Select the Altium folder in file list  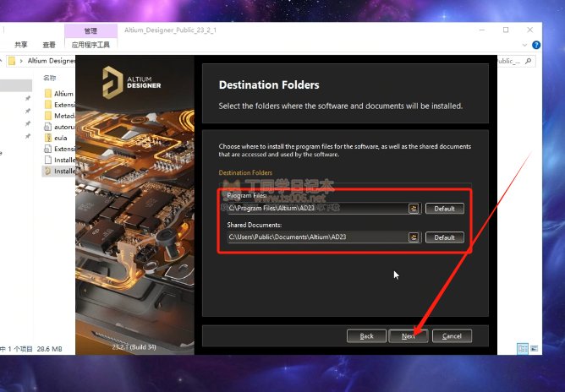click(x=59, y=94)
